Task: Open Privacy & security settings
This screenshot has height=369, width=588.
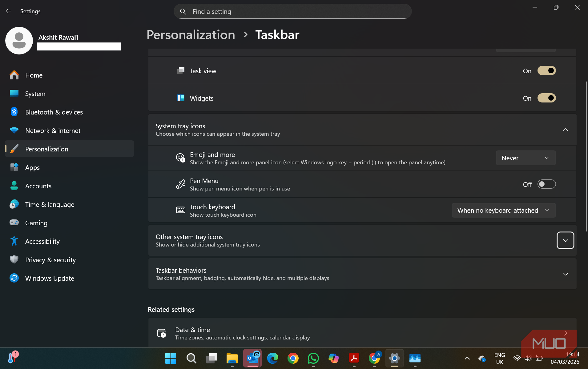Action: 69,260
